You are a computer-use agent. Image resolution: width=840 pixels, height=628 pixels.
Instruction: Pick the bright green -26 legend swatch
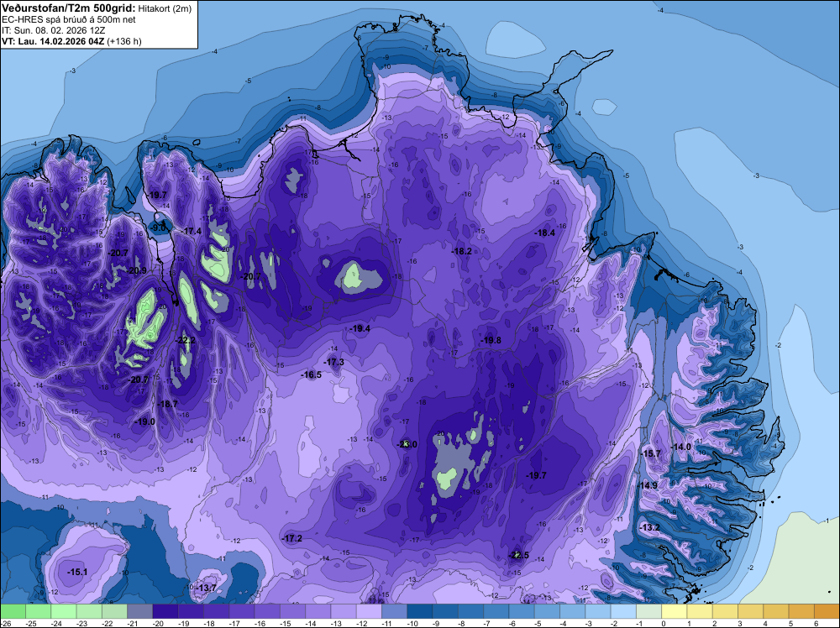point(13,611)
